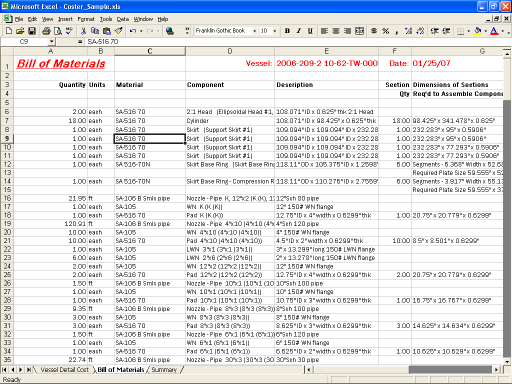This screenshot has width=512, height=384.
Task: Open the Tools menu
Action: tap(106, 19)
